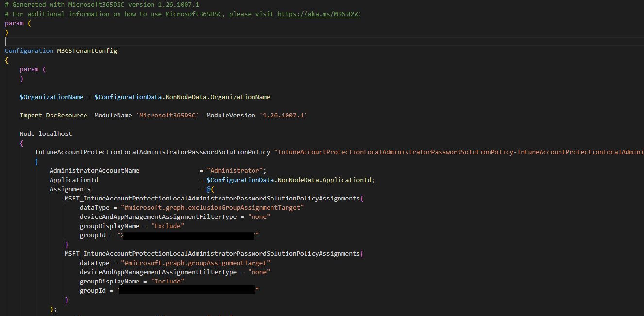Viewport: 644px width, 316px height.
Task: Click 'Configuration M365TenantConfig' line
Action: pos(61,50)
